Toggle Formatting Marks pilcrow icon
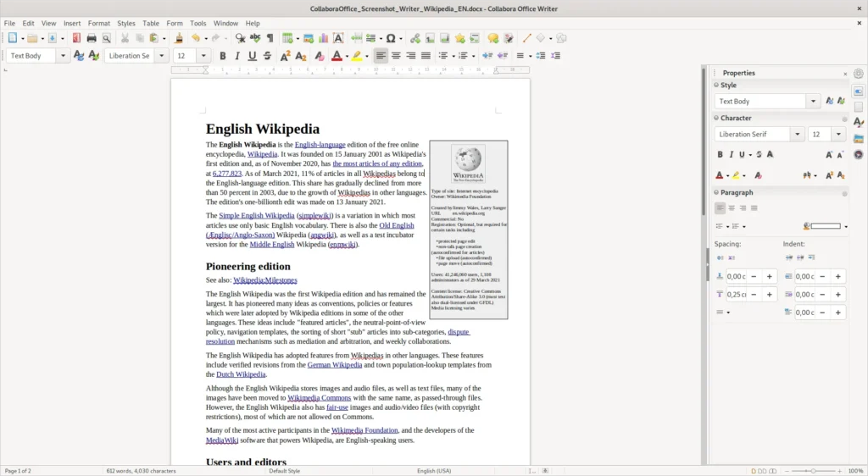This screenshot has width=868, height=476. (x=270, y=38)
